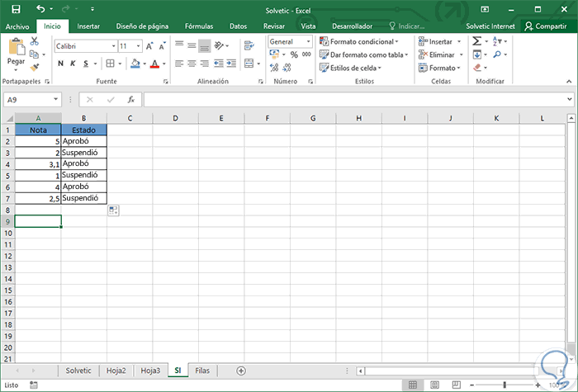The image size is (578, 392).
Task: Cut selection with the scissors icon
Action: [x=35, y=41]
